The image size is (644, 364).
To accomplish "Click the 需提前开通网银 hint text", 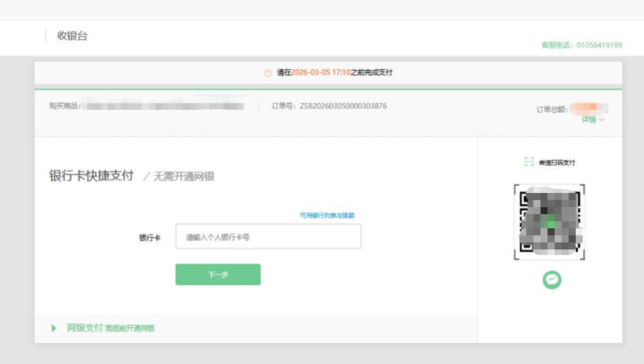I will (130, 329).
